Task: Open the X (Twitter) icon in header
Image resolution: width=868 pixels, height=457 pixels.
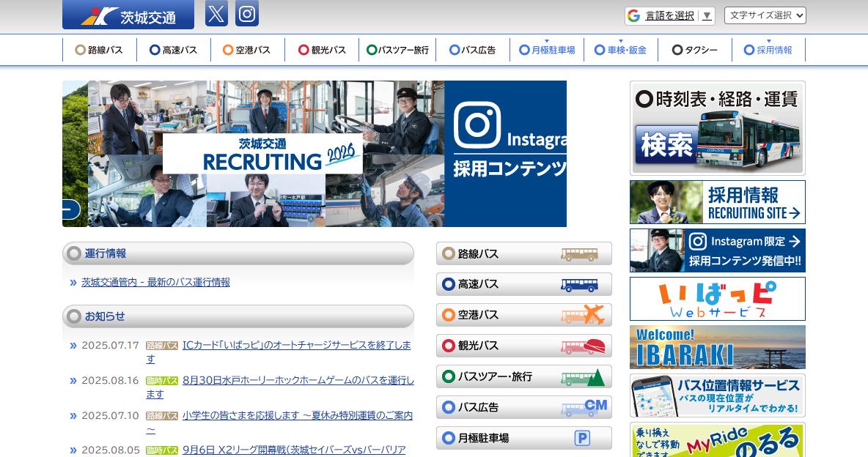Action: click(x=216, y=13)
